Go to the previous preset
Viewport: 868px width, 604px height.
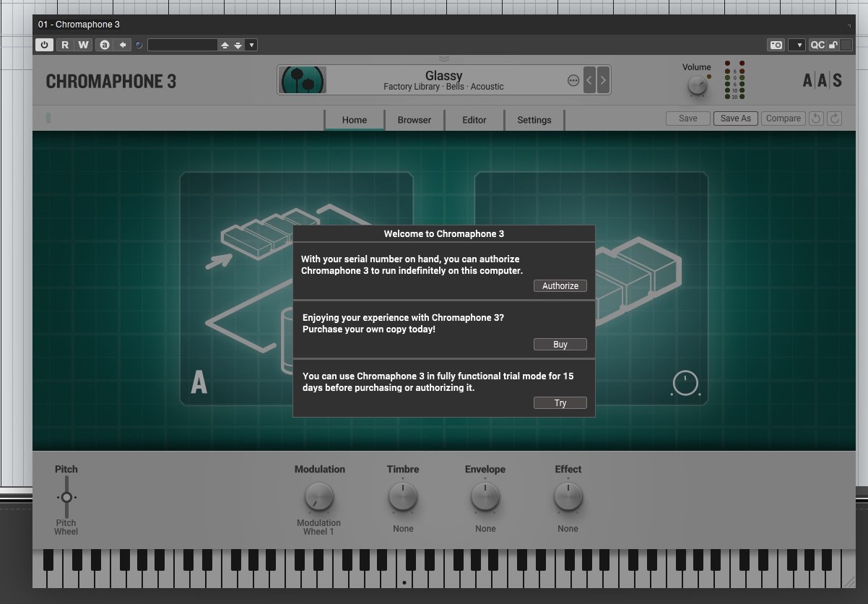(x=589, y=80)
